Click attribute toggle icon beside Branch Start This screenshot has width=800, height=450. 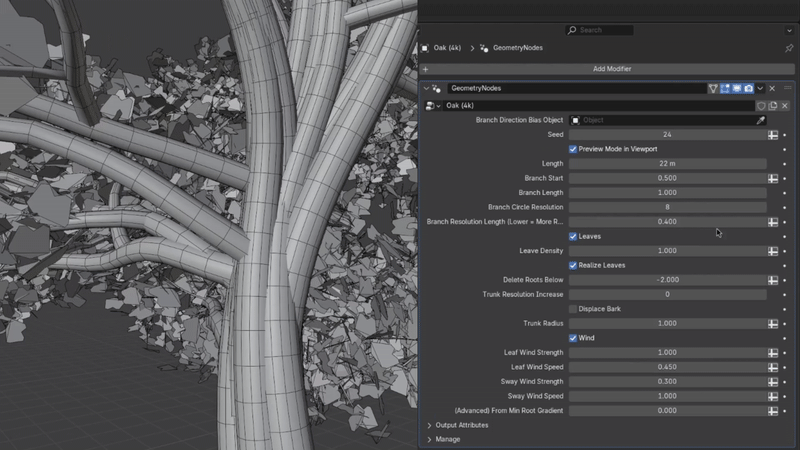pos(773,178)
